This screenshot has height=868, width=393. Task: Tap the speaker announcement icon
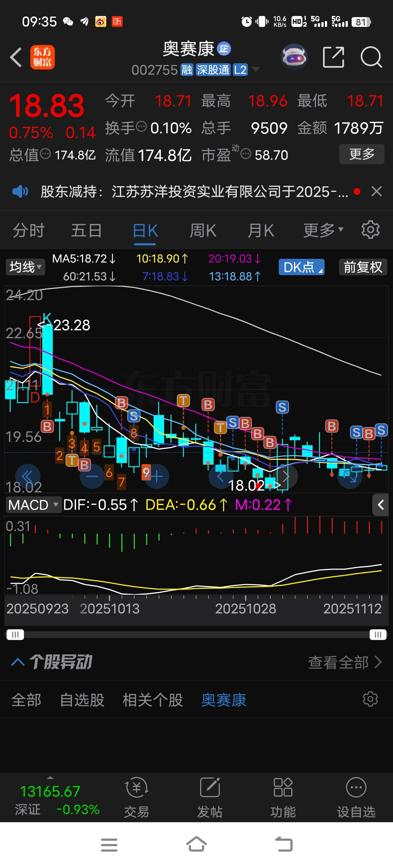click(20, 191)
